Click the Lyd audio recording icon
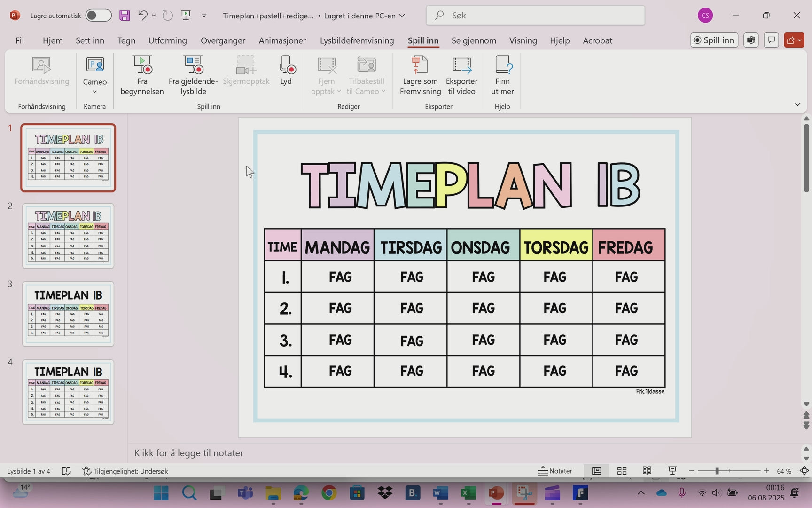812x508 pixels. click(286, 65)
